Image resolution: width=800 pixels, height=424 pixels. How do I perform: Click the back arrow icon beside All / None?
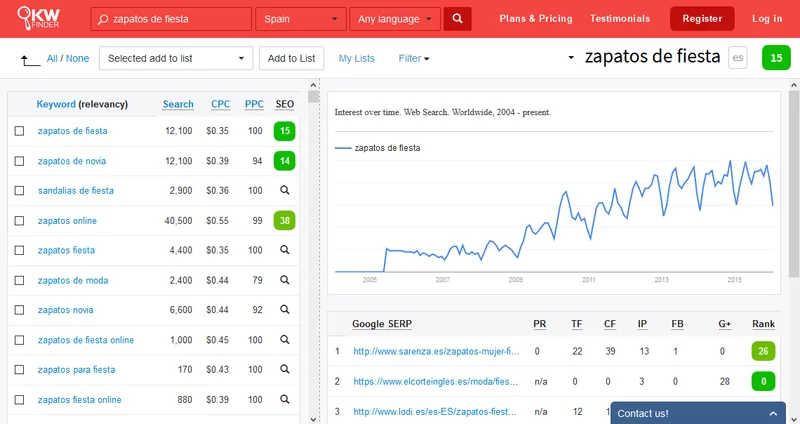pyautogui.click(x=30, y=61)
